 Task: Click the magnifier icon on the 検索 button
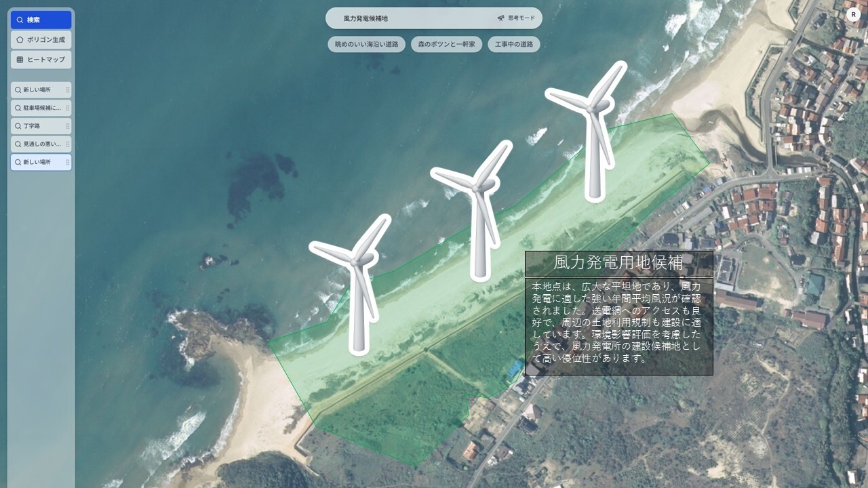[x=20, y=18]
